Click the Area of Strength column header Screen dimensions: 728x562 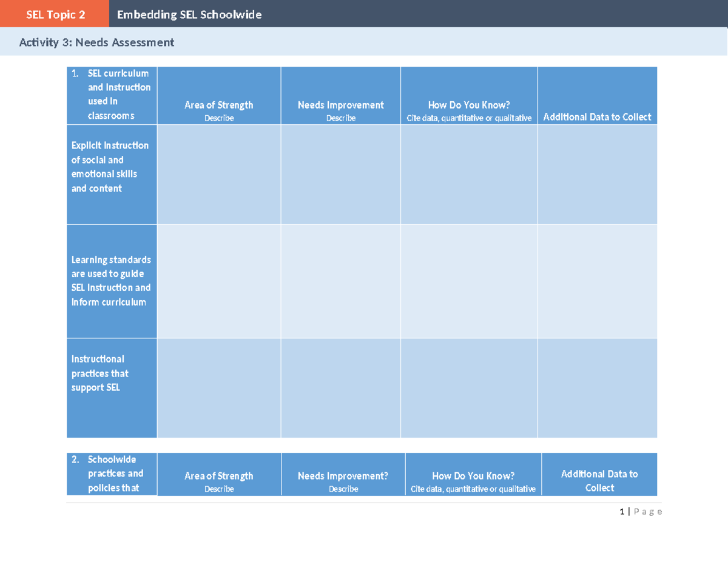point(218,105)
